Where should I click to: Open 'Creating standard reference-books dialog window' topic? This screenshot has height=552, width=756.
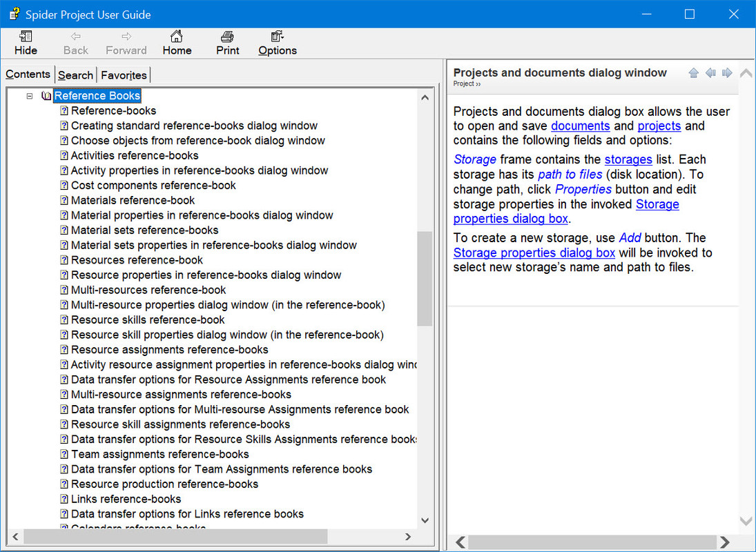[194, 126]
